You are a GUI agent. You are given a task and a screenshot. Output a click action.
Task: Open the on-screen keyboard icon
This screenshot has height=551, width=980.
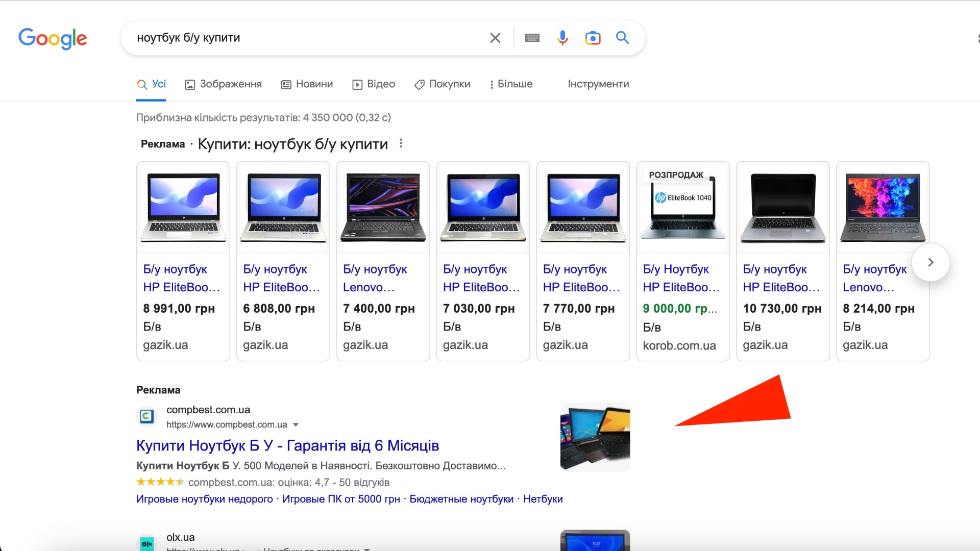click(x=532, y=38)
